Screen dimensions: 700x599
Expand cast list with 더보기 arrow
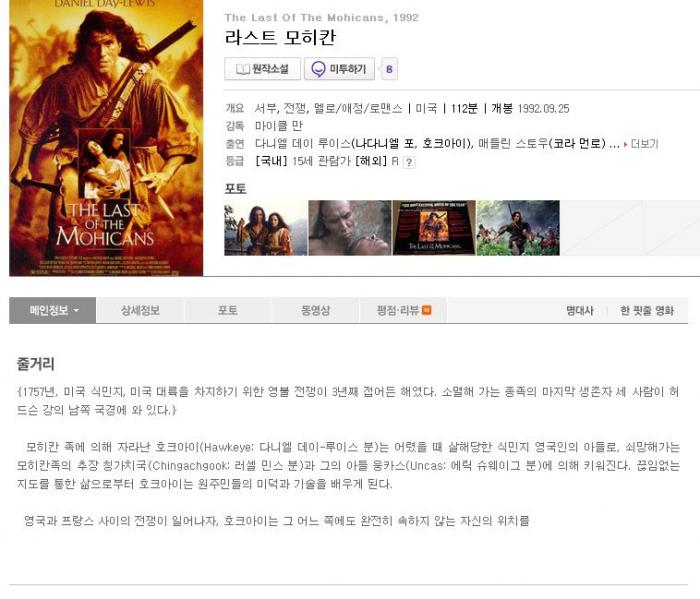641,144
